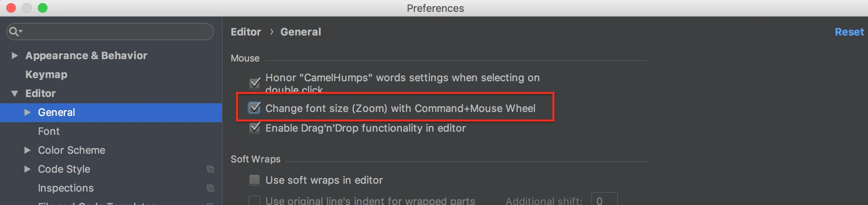The width and height of the screenshot is (868, 205).
Task: Disable Change font size (Zoom) with Command+Mouse Wheel
Action: [x=255, y=108]
